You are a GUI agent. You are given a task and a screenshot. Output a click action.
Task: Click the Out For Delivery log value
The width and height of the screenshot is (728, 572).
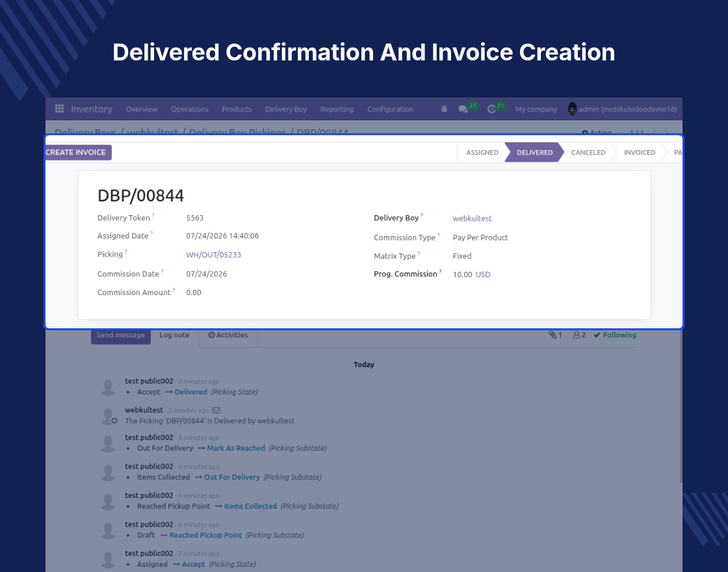click(231, 477)
